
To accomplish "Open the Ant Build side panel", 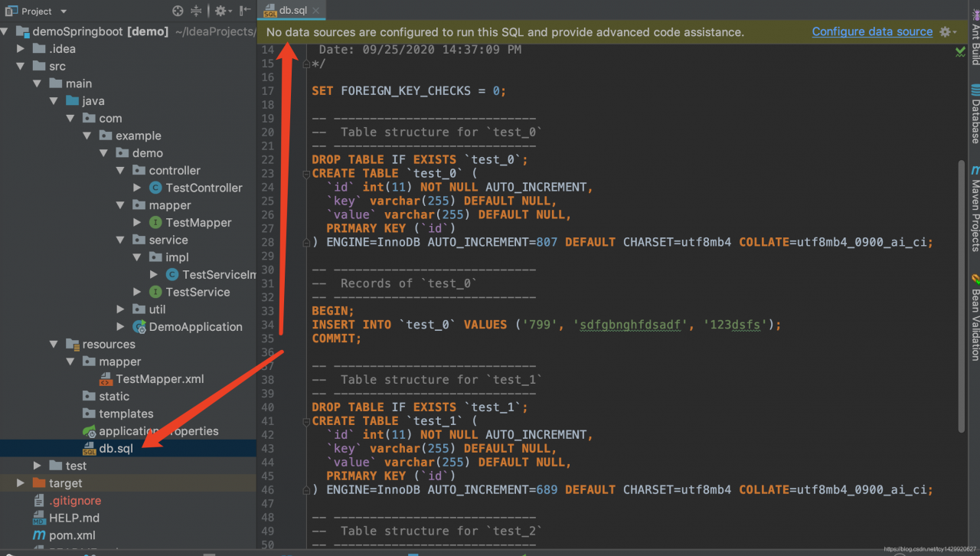I will pyautogui.click(x=975, y=38).
